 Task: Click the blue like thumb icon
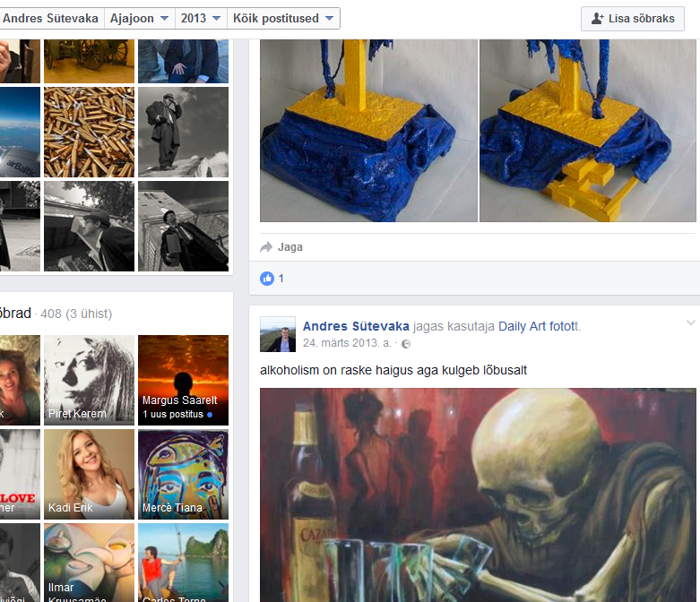pos(267,279)
